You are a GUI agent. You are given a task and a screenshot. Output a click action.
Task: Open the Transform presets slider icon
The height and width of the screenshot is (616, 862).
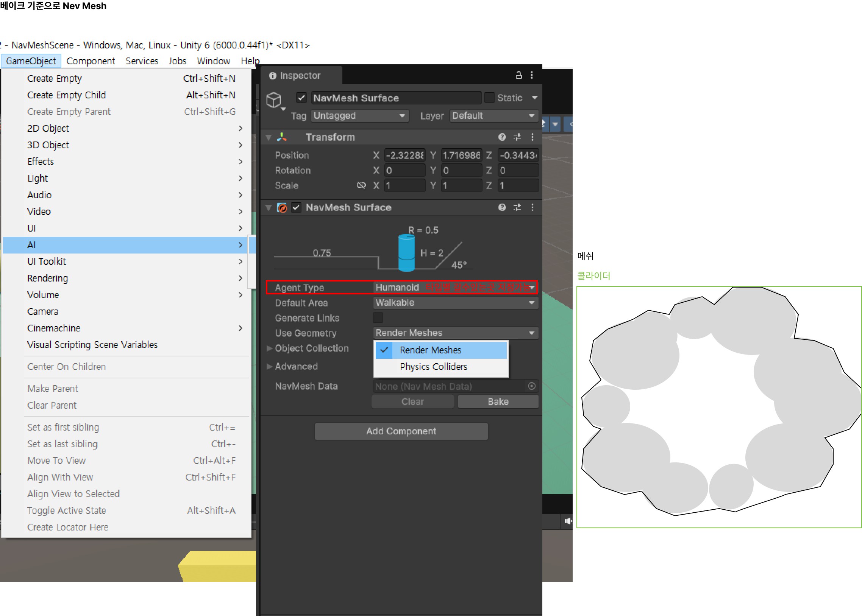pyautogui.click(x=517, y=137)
